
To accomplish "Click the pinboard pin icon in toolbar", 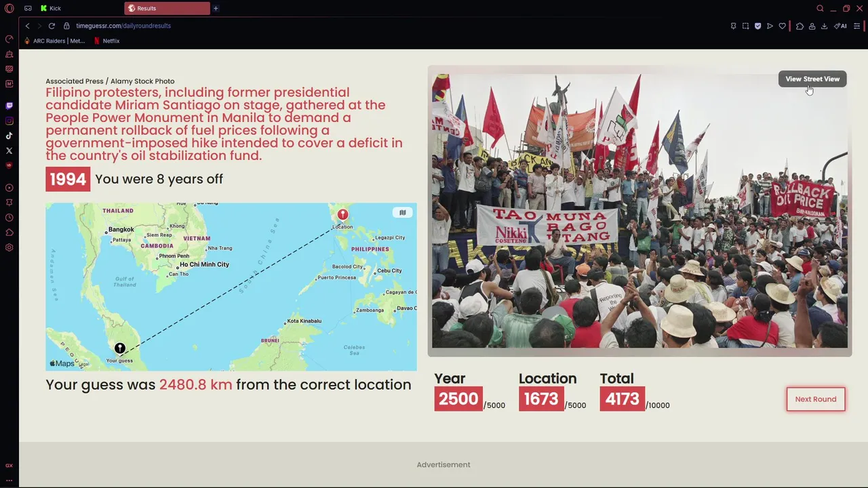I will coord(733,26).
